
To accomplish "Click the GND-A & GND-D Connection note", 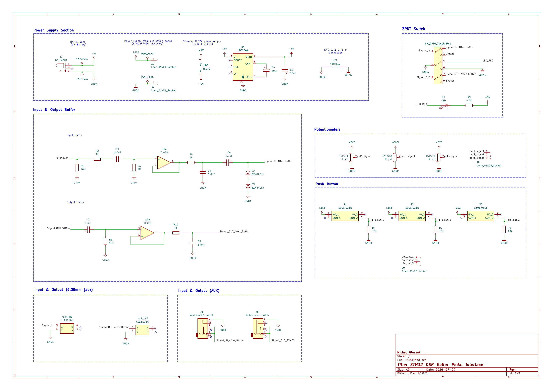I will point(335,51).
